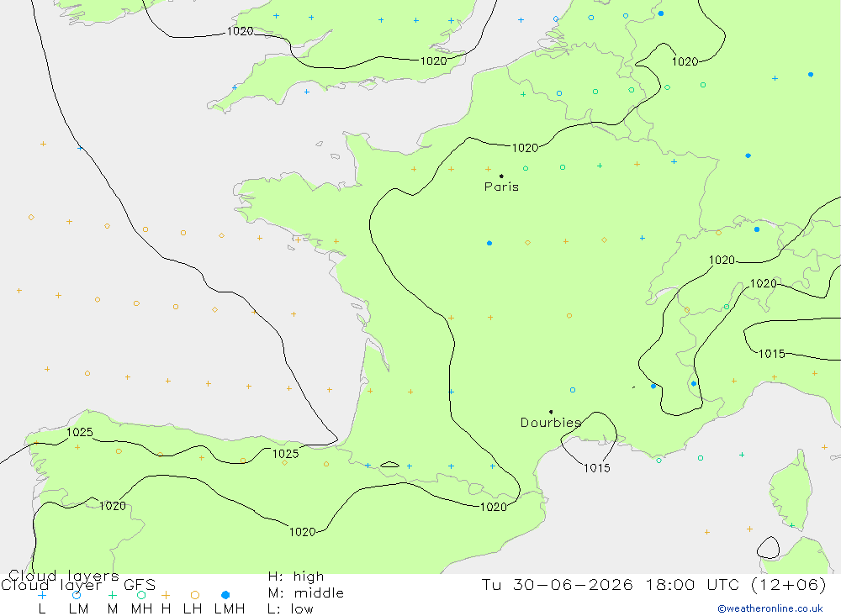Click the 'M: middle' legend text
Image resolution: width=841 pixels, height=616 pixels.
(306, 593)
